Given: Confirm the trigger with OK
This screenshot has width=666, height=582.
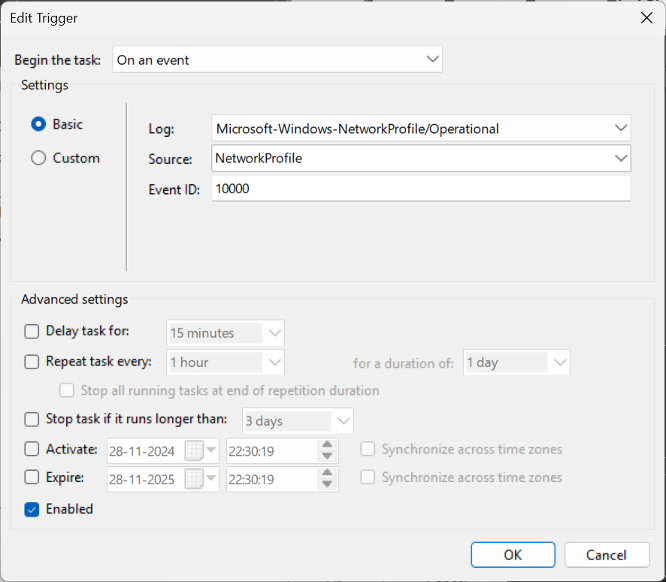Looking at the screenshot, I should (513, 555).
